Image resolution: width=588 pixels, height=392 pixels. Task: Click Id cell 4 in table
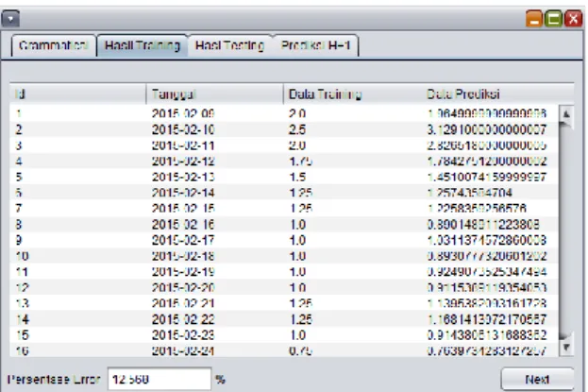[x=19, y=162]
